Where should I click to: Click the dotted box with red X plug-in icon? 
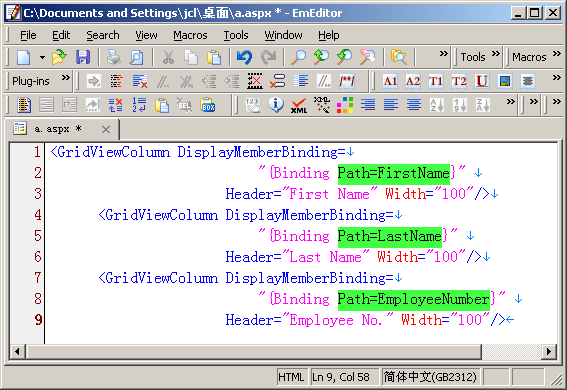pos(255,81)
